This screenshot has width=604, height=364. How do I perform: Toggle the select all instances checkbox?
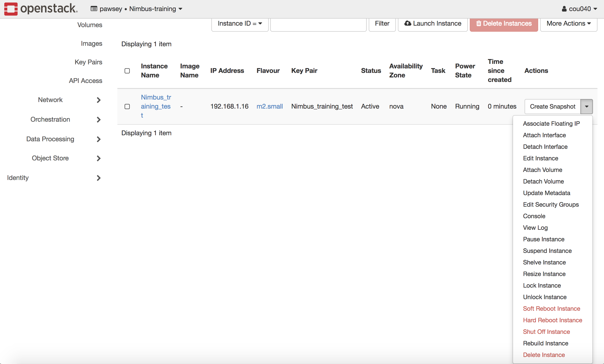[127, 70]
